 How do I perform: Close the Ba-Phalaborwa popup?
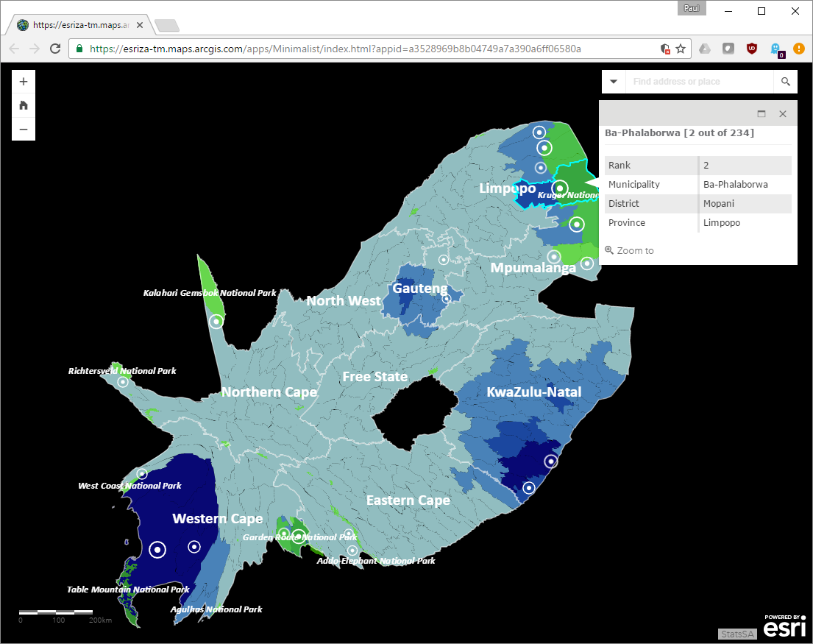tap(783, 114)
